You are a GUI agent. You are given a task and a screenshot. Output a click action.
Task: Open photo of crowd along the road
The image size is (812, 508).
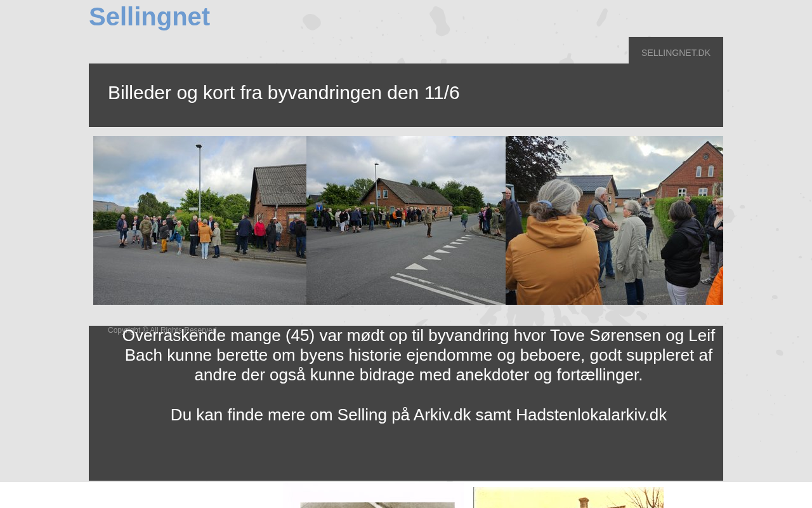click(x=406, y=220)
